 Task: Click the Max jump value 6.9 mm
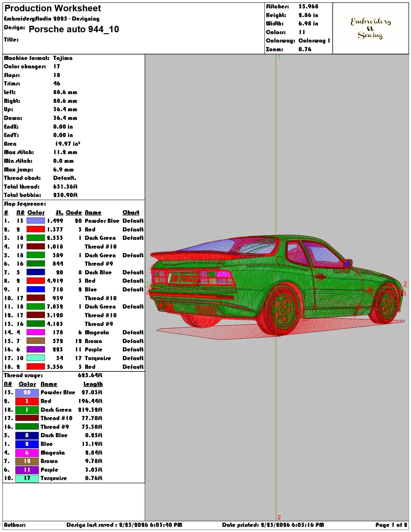(64, 170)
